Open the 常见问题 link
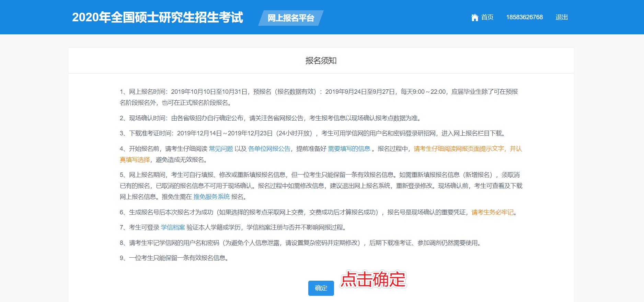Screen dimensions: 644x302 [x=221, y=149]
